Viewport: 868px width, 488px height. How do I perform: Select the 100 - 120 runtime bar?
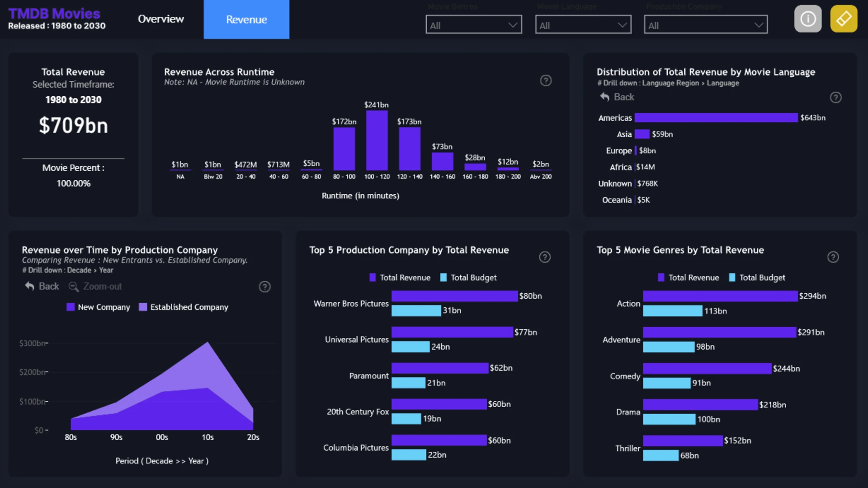[x=377, y=140]
